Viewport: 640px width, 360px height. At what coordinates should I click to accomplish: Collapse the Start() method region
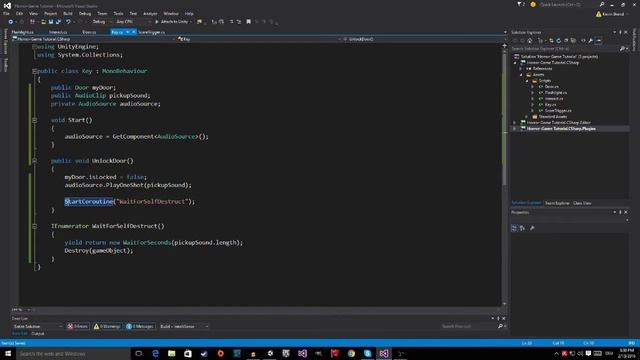pyautogui.click(x=34, y=120)
